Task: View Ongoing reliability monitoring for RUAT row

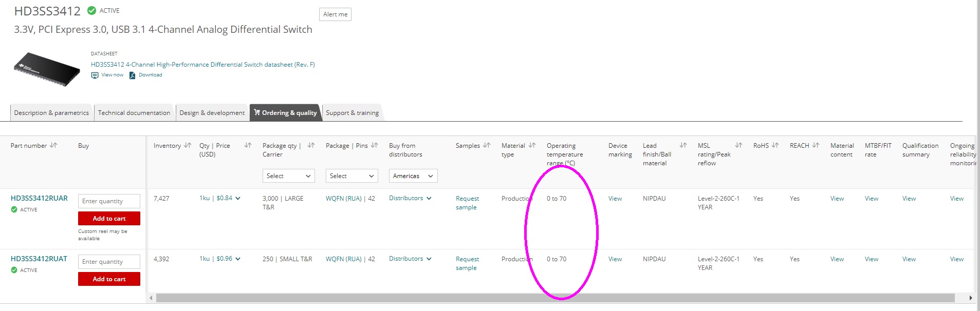Action: click(957, 259)
